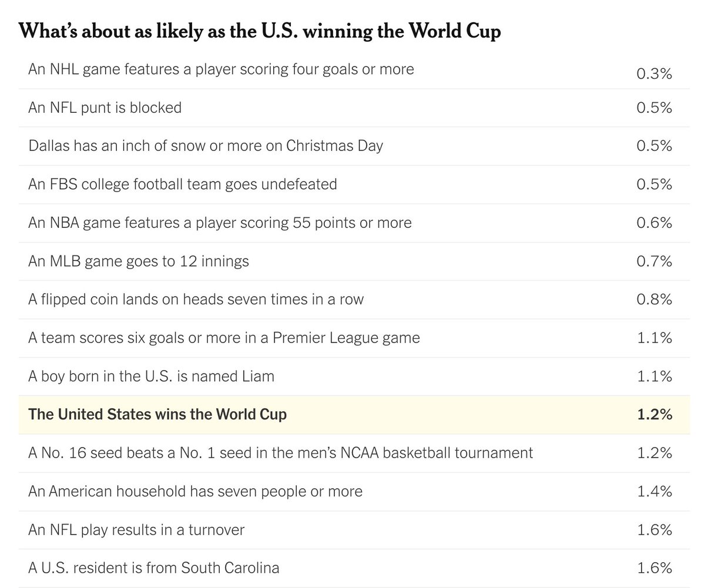Click the NFL play results in turnover row

pos(354,530)
